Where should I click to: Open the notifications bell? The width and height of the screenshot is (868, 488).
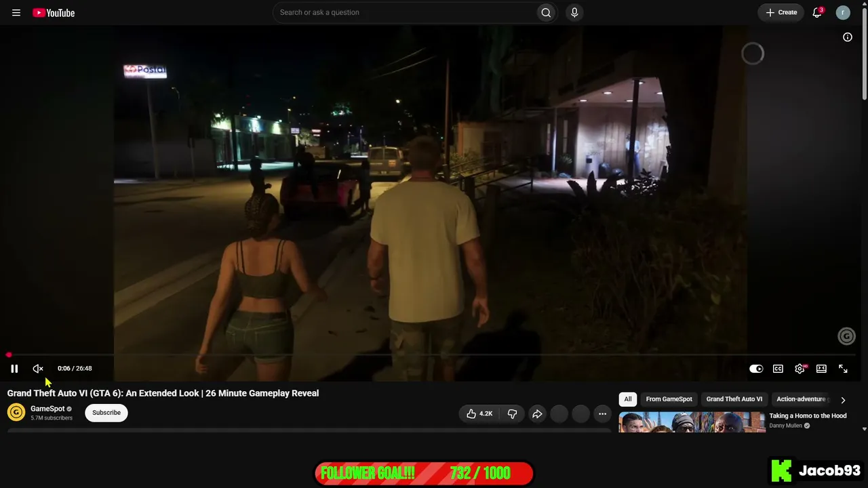(x=817, y=12)
